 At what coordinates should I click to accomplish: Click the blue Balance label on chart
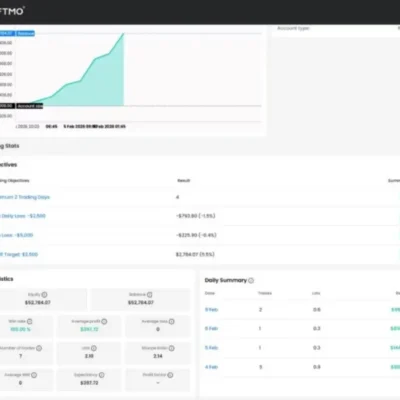[25, 33]
